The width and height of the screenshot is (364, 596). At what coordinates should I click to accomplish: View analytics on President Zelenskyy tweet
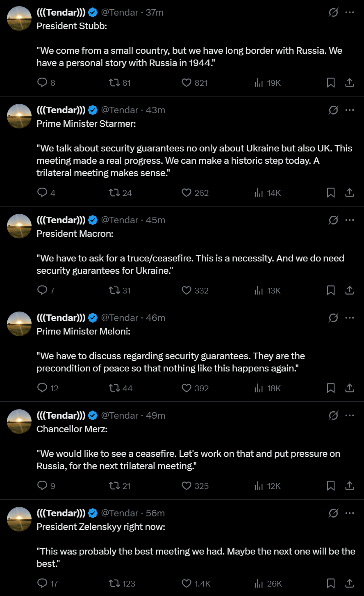[x=259, y=584]
